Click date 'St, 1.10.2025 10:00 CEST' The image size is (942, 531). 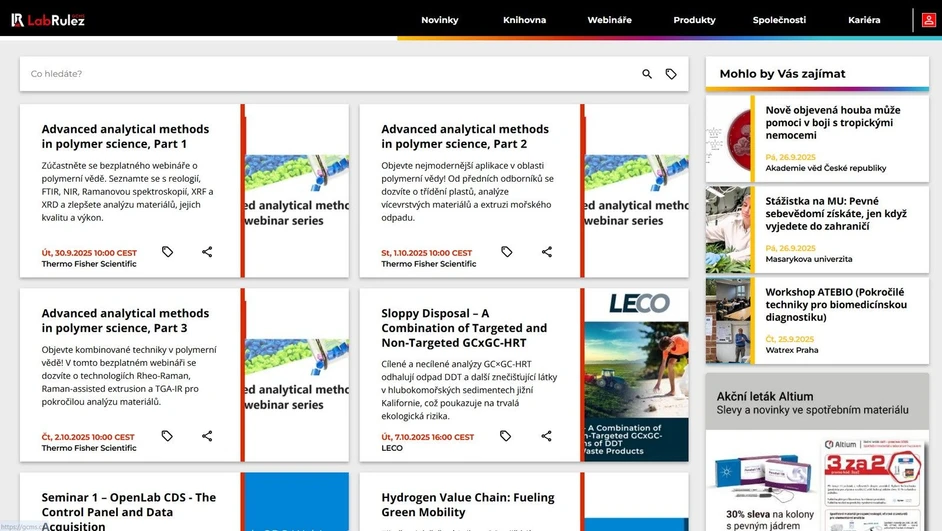pyautogui.click(x=427, y=253)
